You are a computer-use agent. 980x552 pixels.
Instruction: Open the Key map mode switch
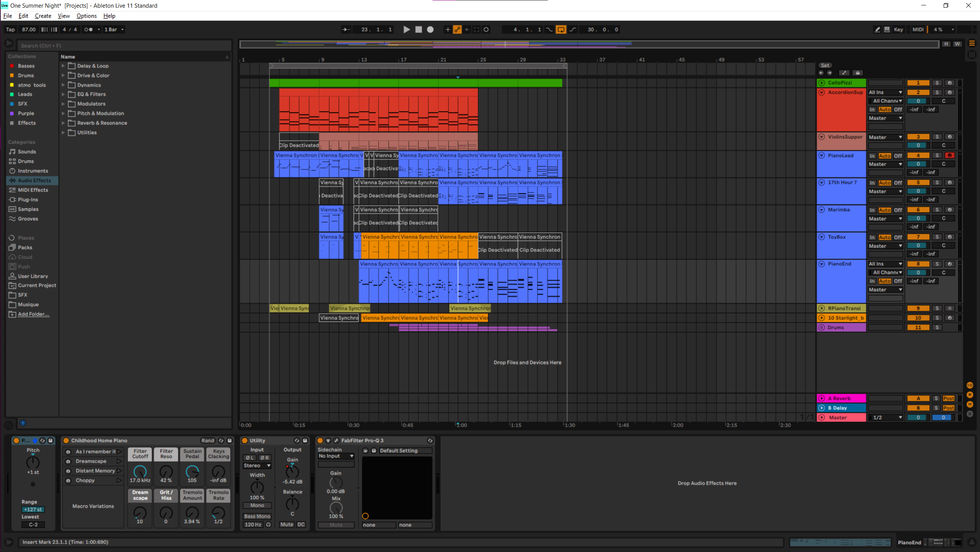(x=898, y=30)
